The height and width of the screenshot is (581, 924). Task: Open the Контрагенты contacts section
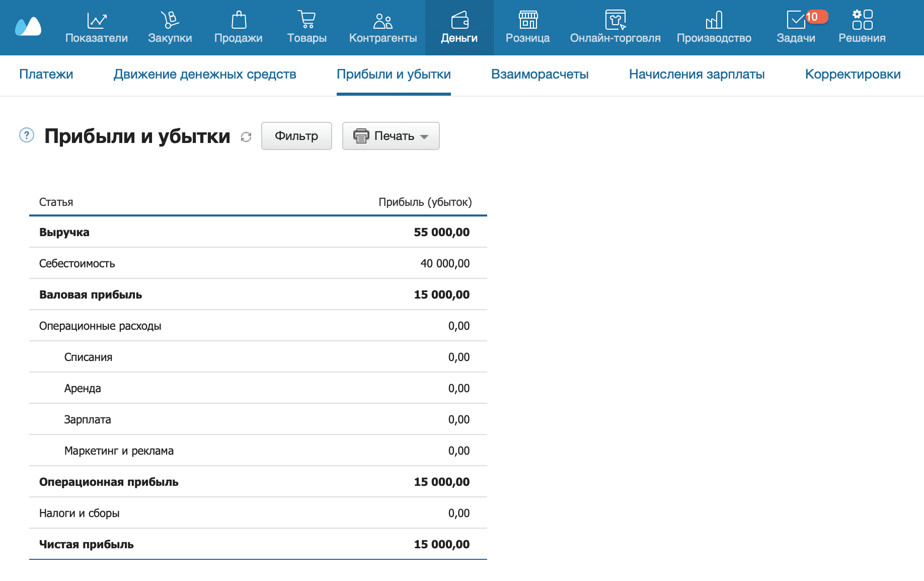(x=382, y=28)
